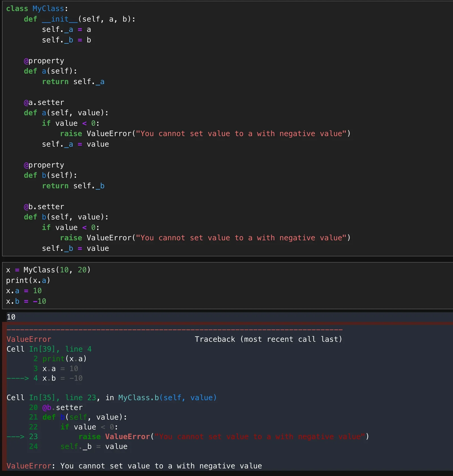This screenshot has height=476, width=453.
Task: Click the output value 10
Action: (11, 317)
